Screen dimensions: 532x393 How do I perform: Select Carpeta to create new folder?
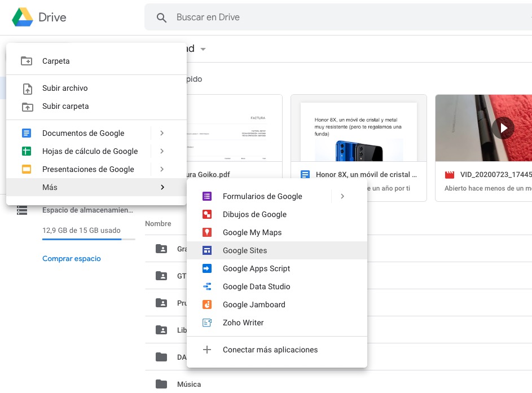[56, 61]
